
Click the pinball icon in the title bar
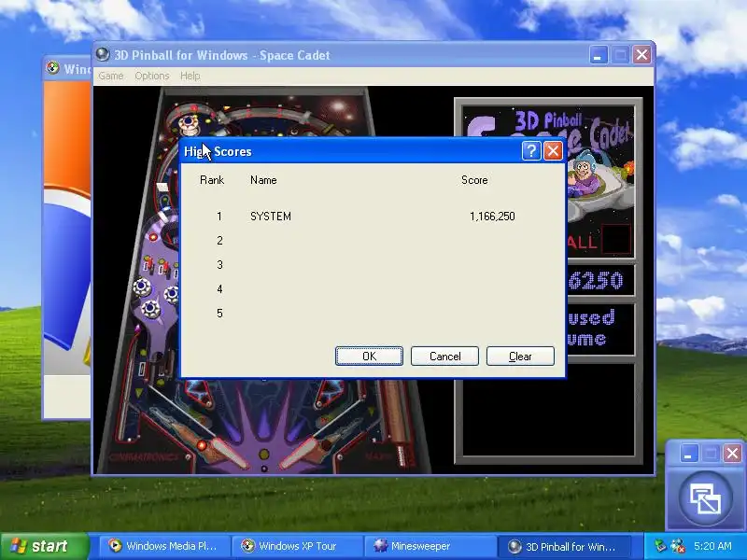pyautogui.click(x=103, y=54)
